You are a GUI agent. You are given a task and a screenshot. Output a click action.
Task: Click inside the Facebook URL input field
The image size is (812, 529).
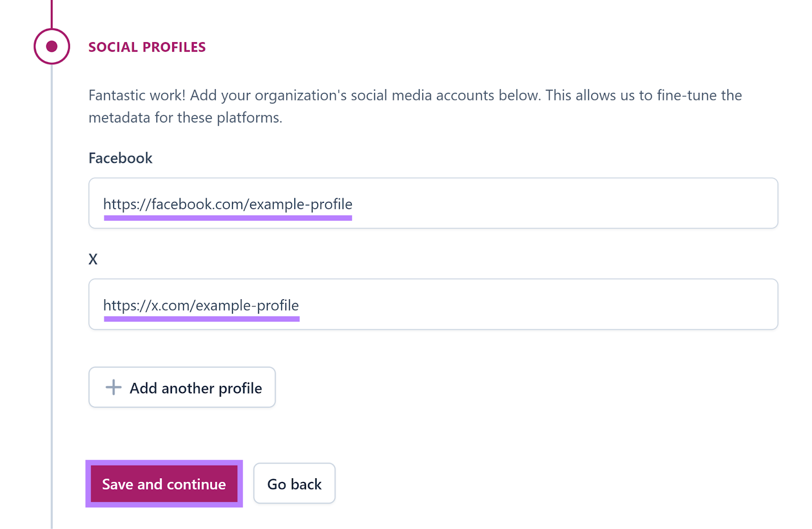pyautogui.click(x=431, y=203)
